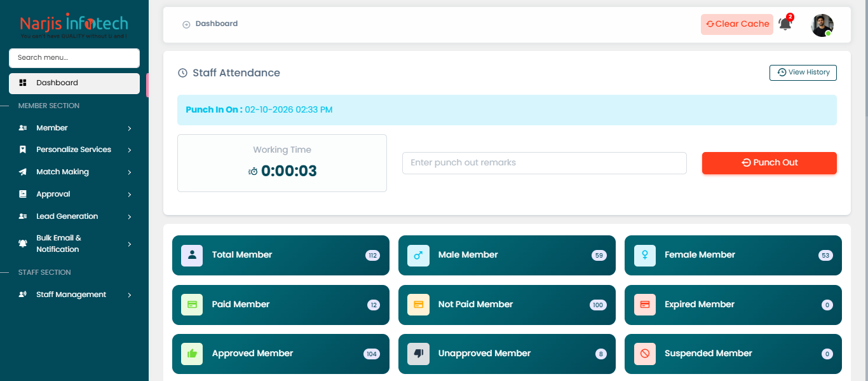Click the Female Member gender icon

[x=645, y=255]
